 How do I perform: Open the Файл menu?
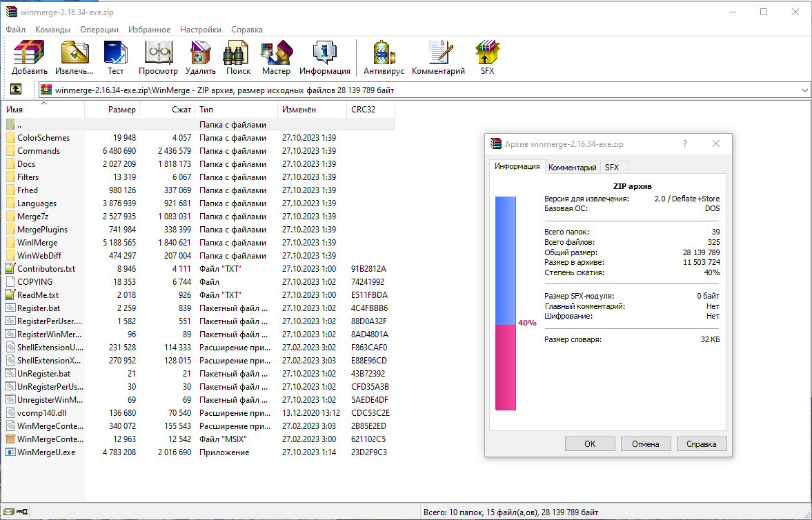pos(16,30)
